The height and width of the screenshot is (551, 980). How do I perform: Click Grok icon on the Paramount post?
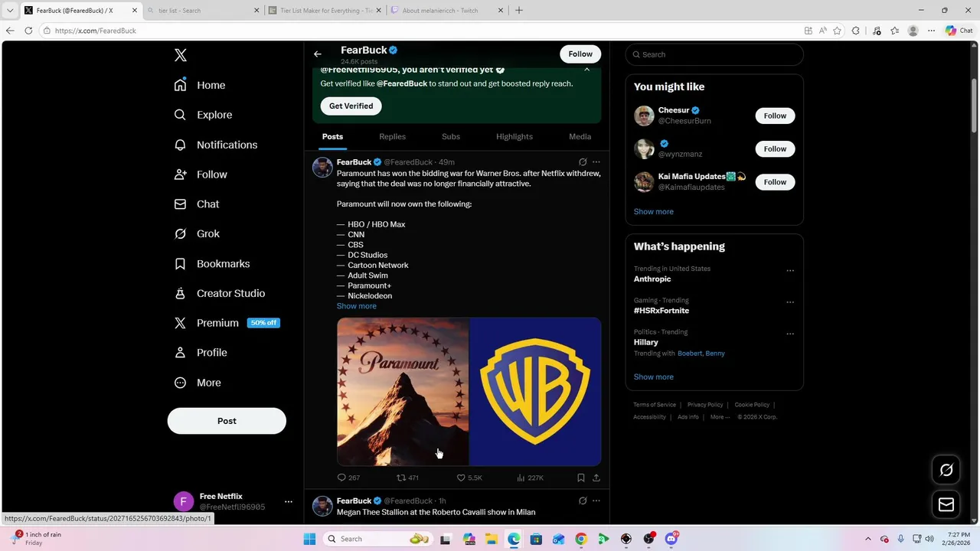coord(583,162)
